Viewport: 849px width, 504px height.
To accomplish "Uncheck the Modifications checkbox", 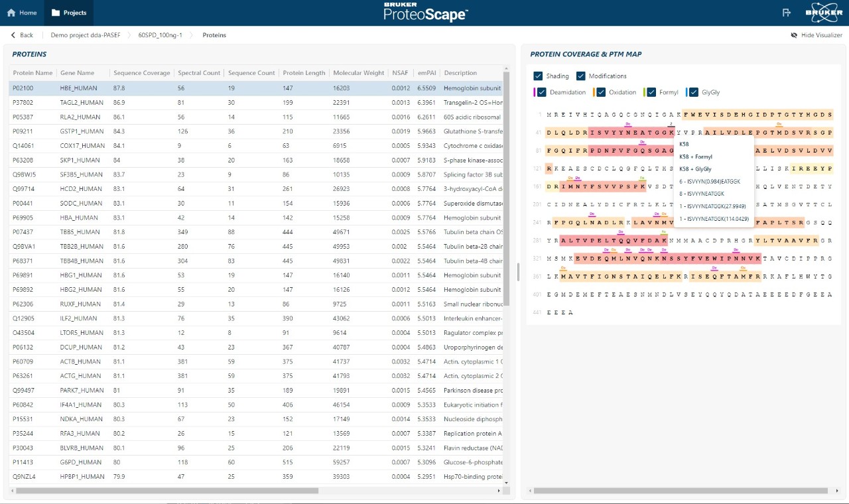I will pyautogui.click(x=581, y=76).
